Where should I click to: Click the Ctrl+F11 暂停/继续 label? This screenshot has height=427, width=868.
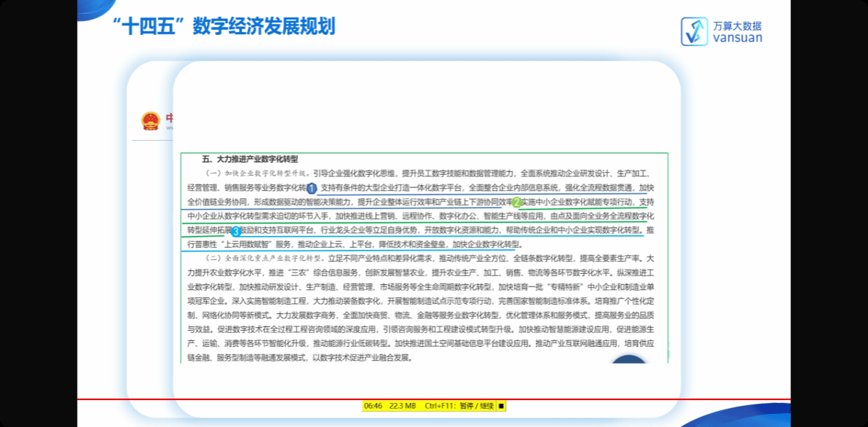[x=459, y=406]
